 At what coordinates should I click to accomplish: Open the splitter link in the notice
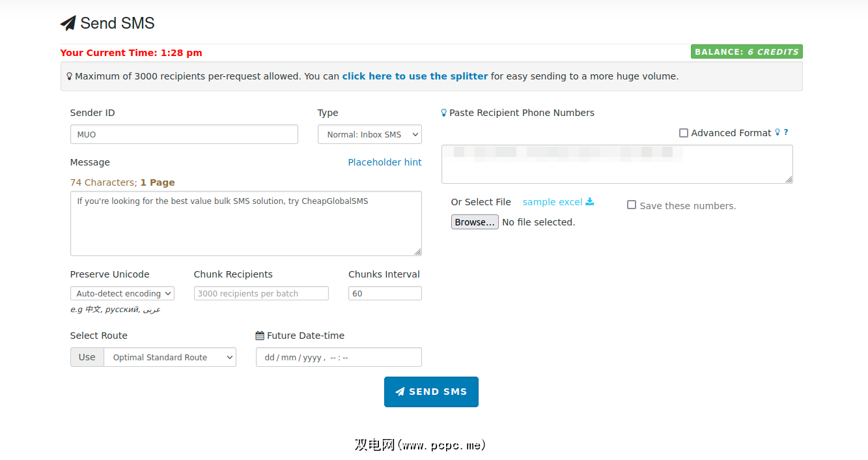click(x=415, y=76)
